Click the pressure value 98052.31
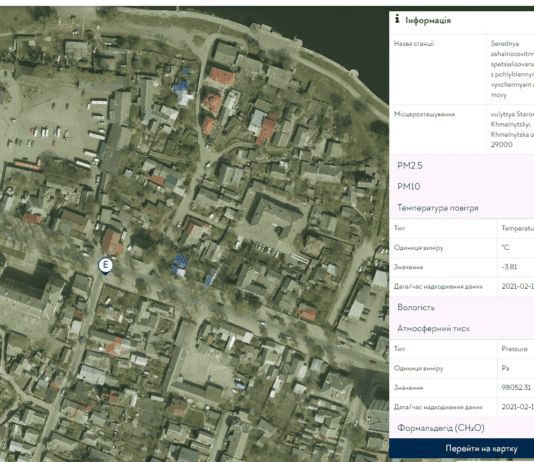This screenshot has height=462, width=534. [516, 387]
